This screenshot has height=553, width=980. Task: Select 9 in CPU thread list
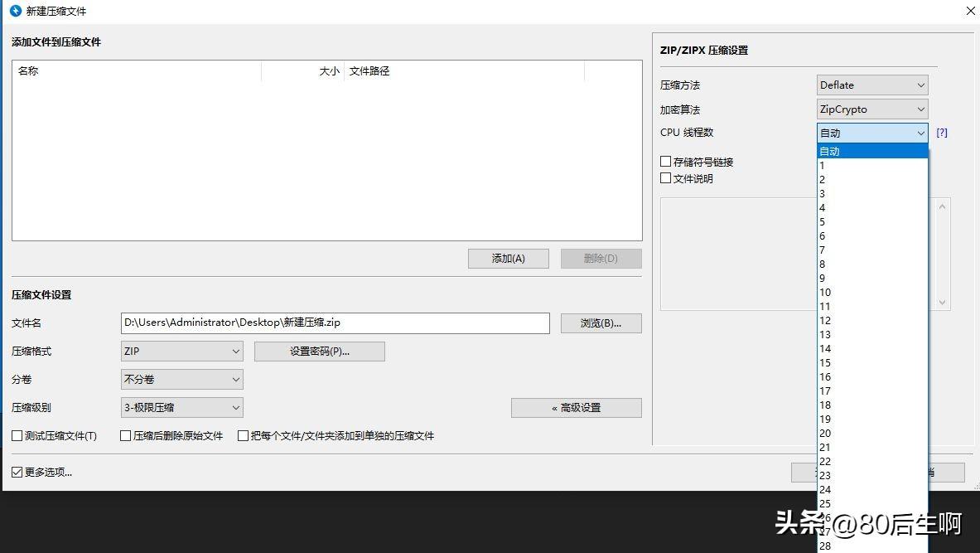click(x=872, y=279)
